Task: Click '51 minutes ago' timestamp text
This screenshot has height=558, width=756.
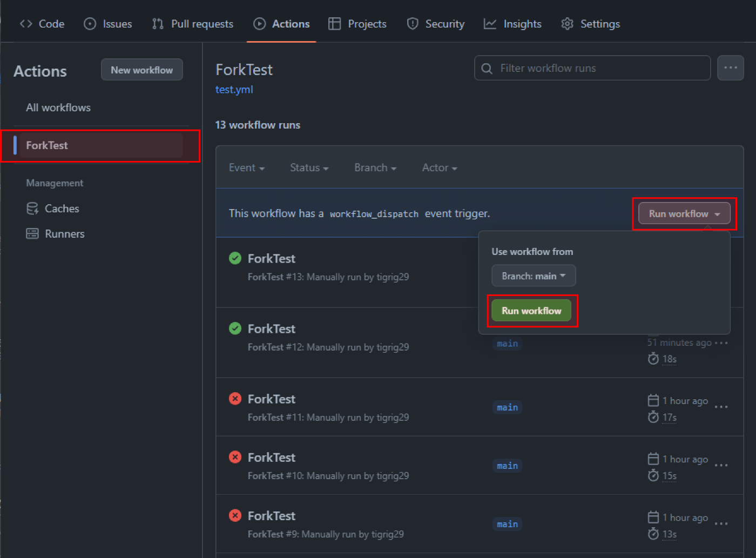Action: 679,342
